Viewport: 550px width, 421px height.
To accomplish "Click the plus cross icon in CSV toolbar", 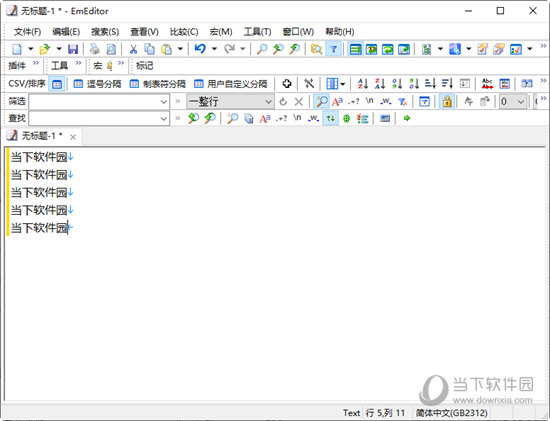I will coord(287,83).
